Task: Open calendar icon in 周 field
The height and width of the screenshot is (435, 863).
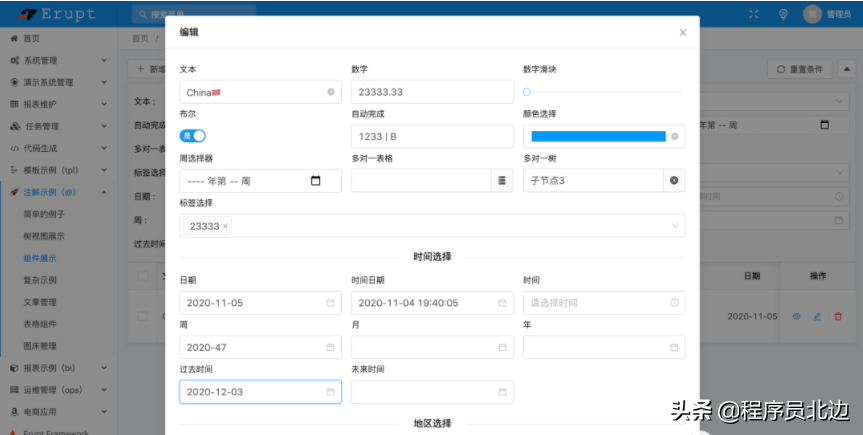Action: coord(330,347)
